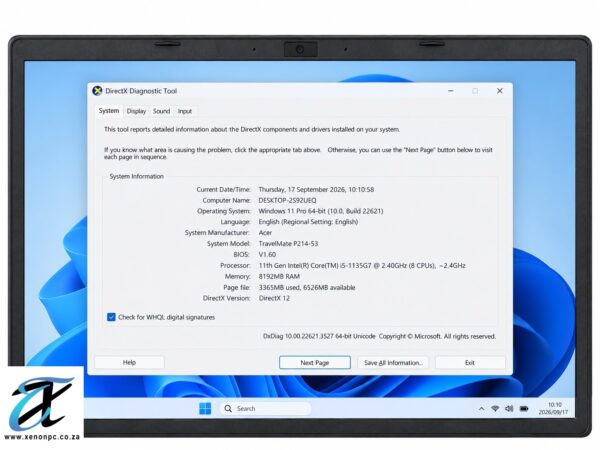The image size is (600, 450).
Task: Click the Windows 11 Pro 64-bit value
Action: [x=321, y=211]
